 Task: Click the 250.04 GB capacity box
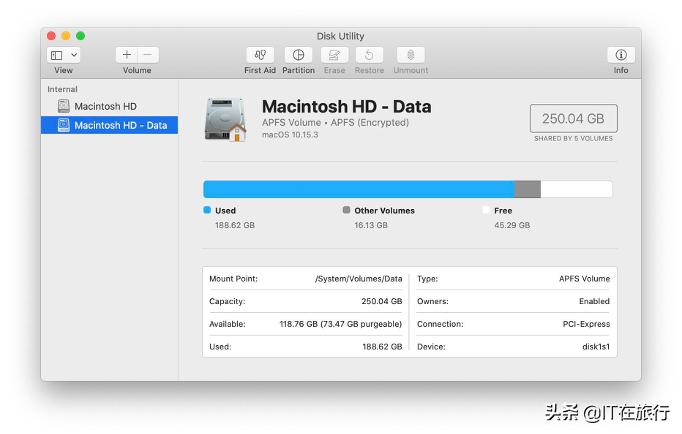coord(573,118)
